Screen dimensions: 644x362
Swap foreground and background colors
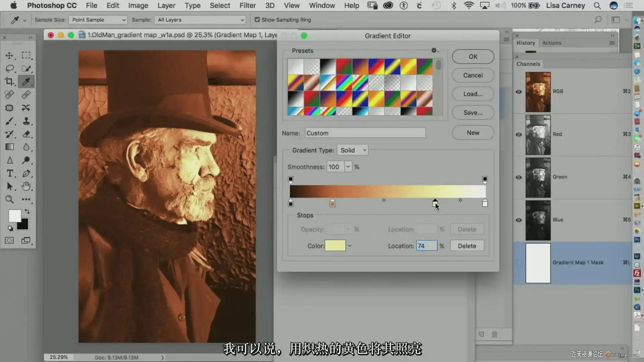(27, 212)
